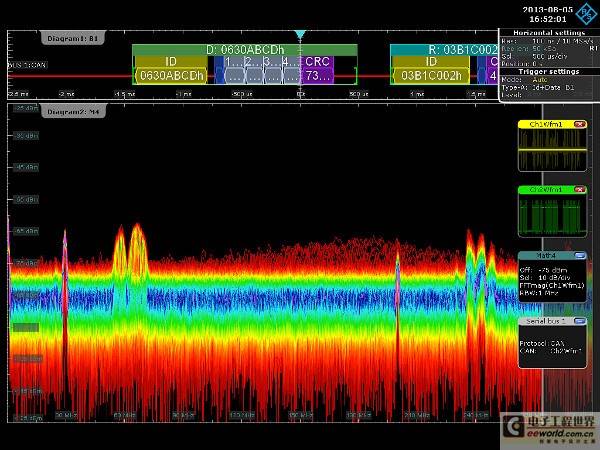This screenshot has width=600, height=450.
Task: Select the Diagram1: B1 tab
Action: point(72,38)
